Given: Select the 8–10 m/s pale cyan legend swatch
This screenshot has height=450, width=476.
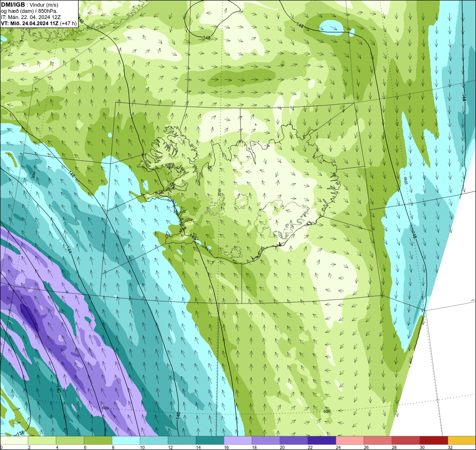Looking at the screenshot, I should point(126,440).
